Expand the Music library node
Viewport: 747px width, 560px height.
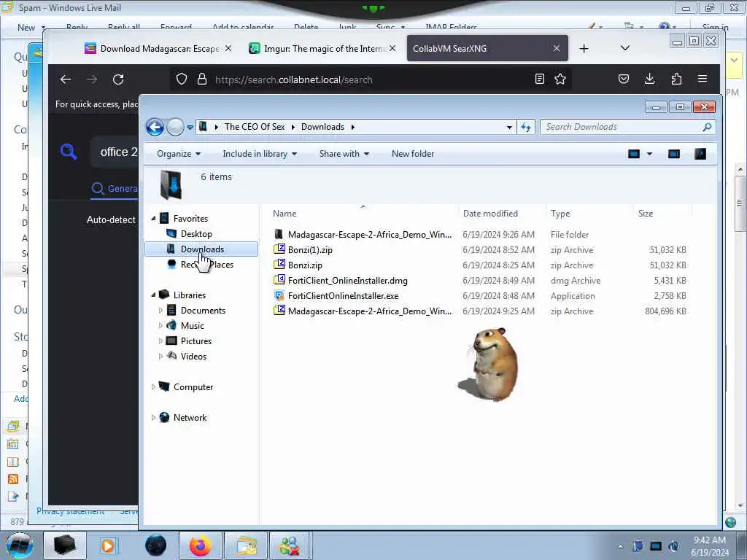(160, 326)
